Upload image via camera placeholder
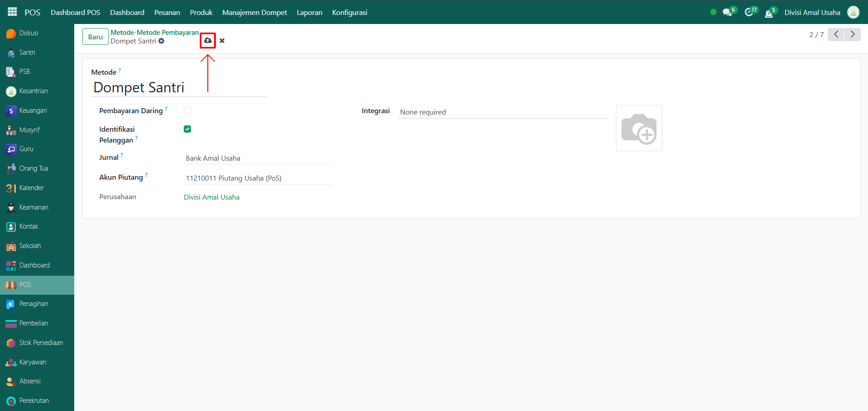The height and width of the screenshot is (411, 868). coord(639,128)
